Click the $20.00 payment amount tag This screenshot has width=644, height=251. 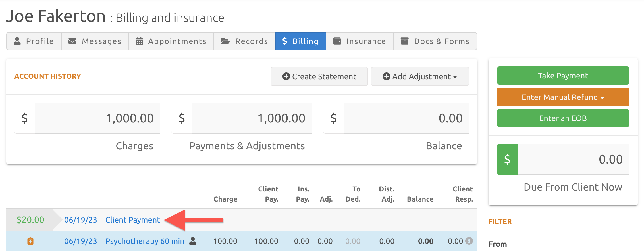click(30, 220)
